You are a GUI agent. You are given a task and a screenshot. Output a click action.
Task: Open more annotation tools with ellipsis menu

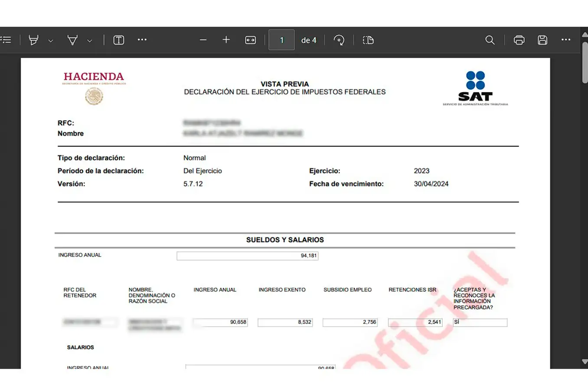click(142, 39)
